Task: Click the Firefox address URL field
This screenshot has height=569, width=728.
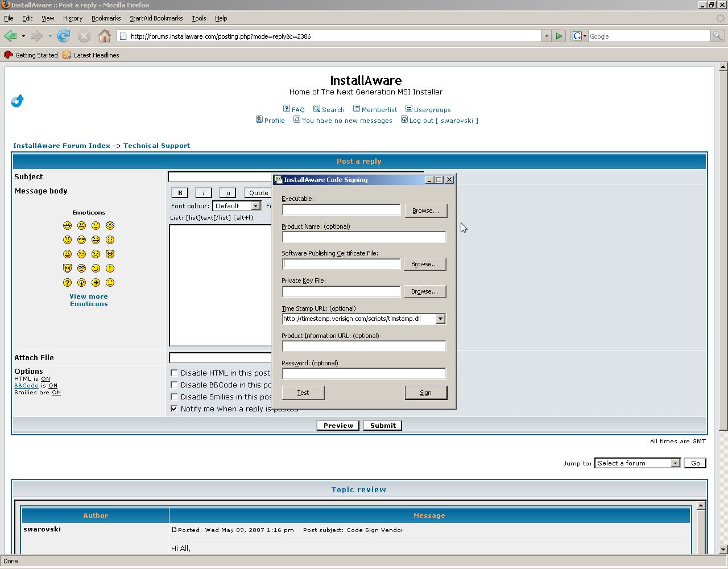Action: tap(330, 36)
